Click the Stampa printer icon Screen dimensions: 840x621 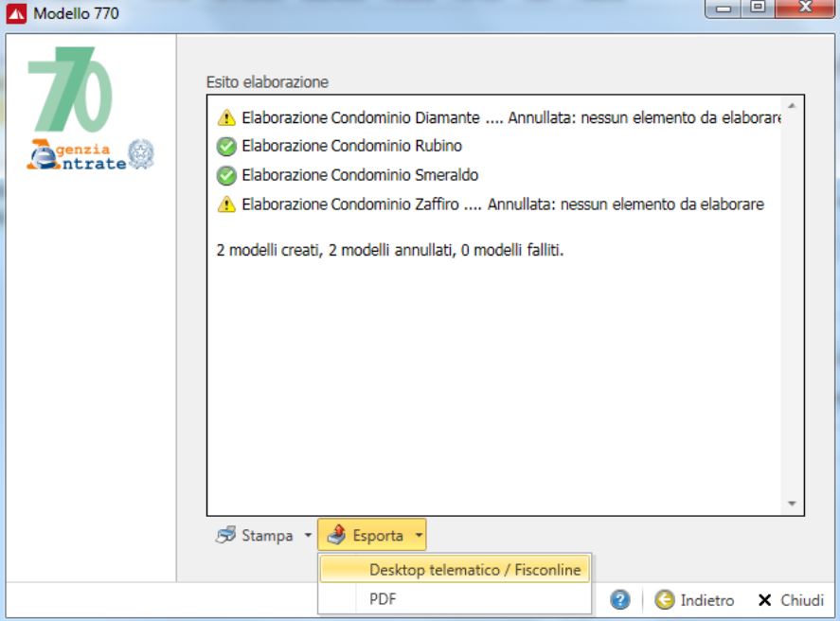pyautogui.click(x=225, y=535)
